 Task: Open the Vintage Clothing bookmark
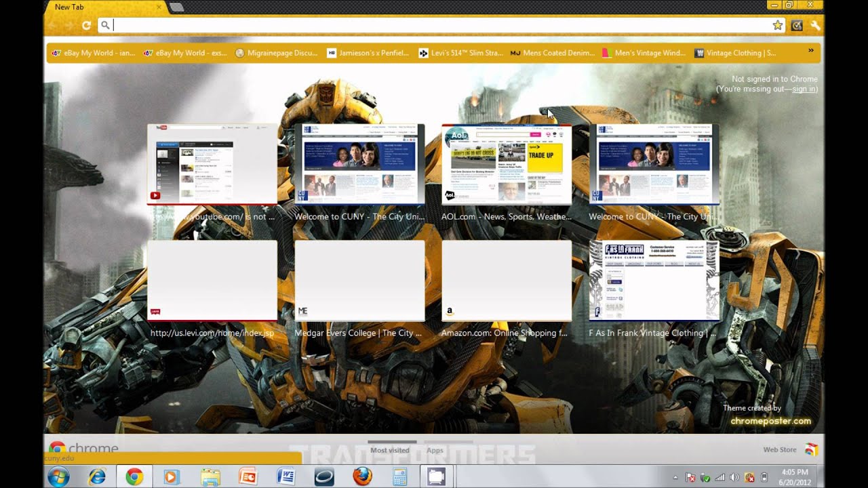(x=735, y=53)
